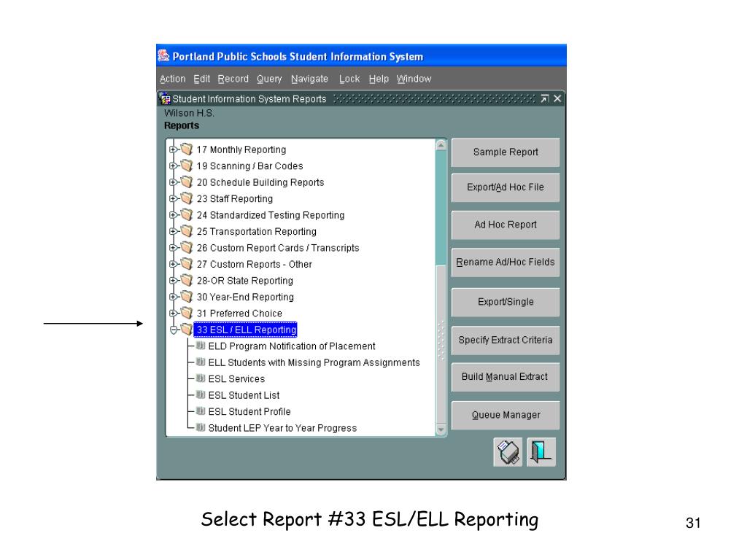This screenshot has height=560, width=747.
Task: Click the folder icon for 19 Scanning / Bar Codes
Action: pos(186,166)
